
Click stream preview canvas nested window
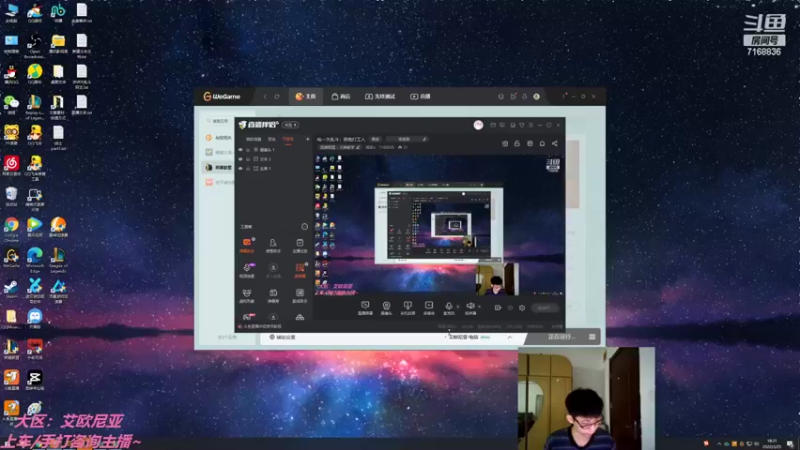point(439,225)
